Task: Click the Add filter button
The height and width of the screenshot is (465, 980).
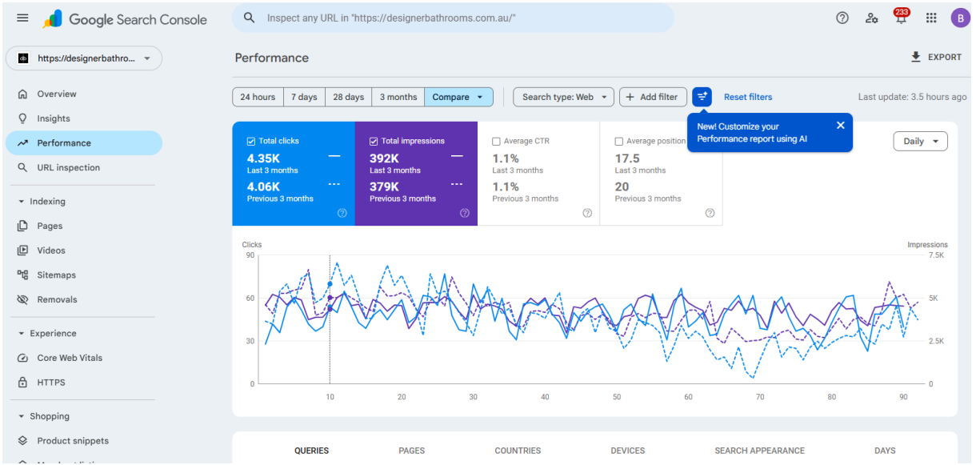Action: tap(653, 97)
